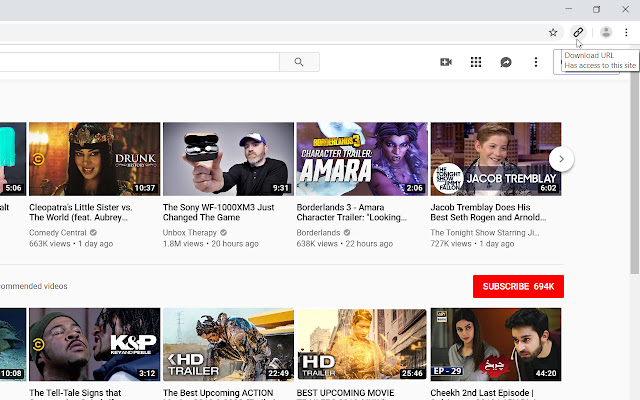Open the Key & Peele video thumbnail
Image resolution: width=640 pixels, height=400 pixels.
pos(94,344)
